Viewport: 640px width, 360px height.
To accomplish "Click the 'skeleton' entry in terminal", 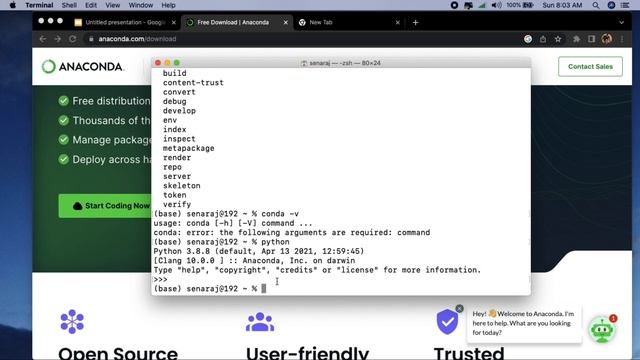I will 182,186.
